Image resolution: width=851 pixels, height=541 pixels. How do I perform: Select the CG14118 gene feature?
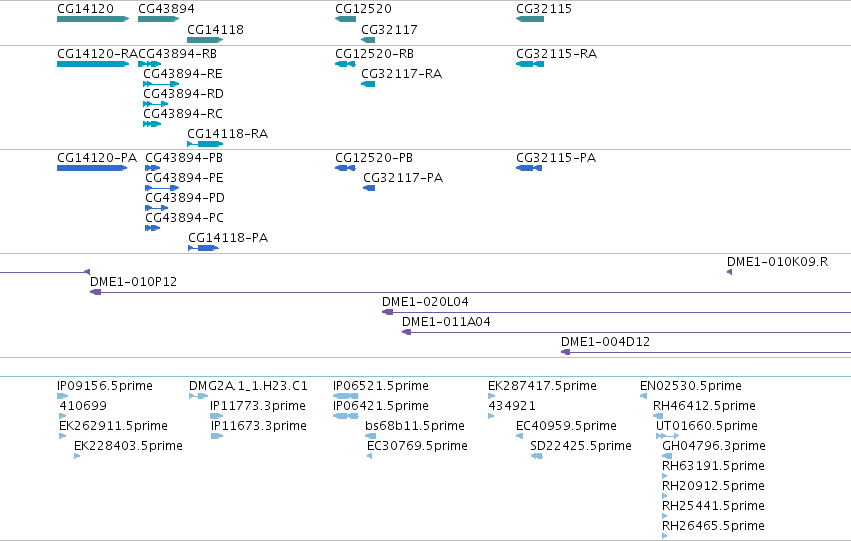pyautogui.click(x=205, y=40)
